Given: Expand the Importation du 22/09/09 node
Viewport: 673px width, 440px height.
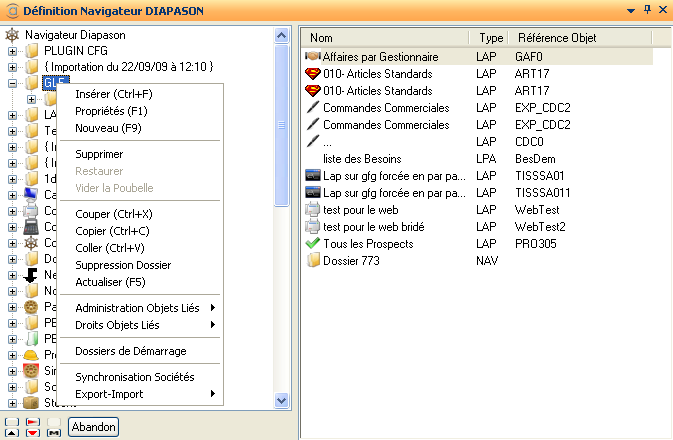Looking at the screenshot, I should [13, 67].
